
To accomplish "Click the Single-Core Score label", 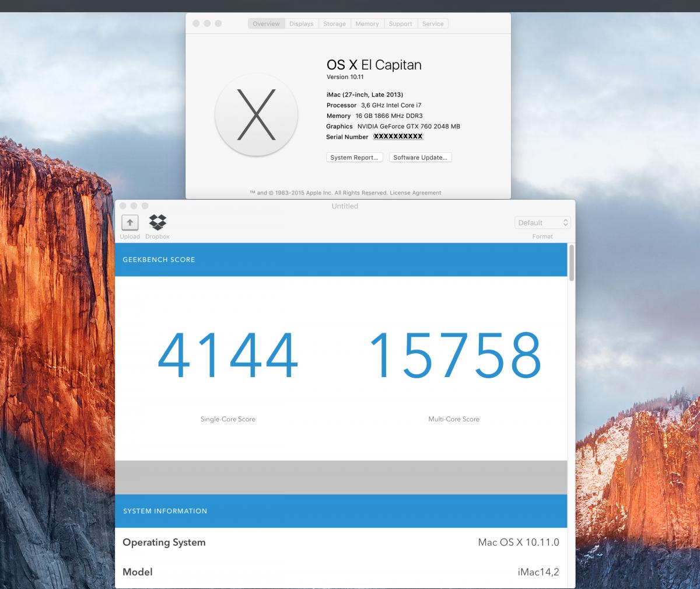I will tap(228, 419).
